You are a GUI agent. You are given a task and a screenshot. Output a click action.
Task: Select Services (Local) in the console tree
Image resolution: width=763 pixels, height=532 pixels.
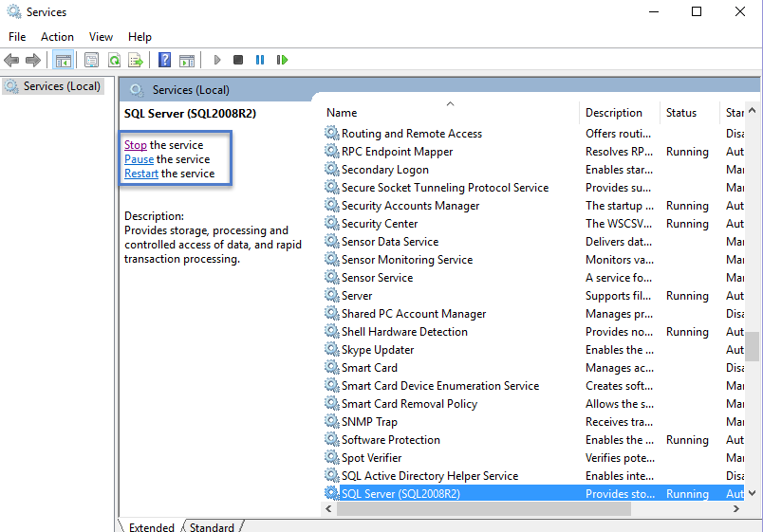(x=53, y=86)
